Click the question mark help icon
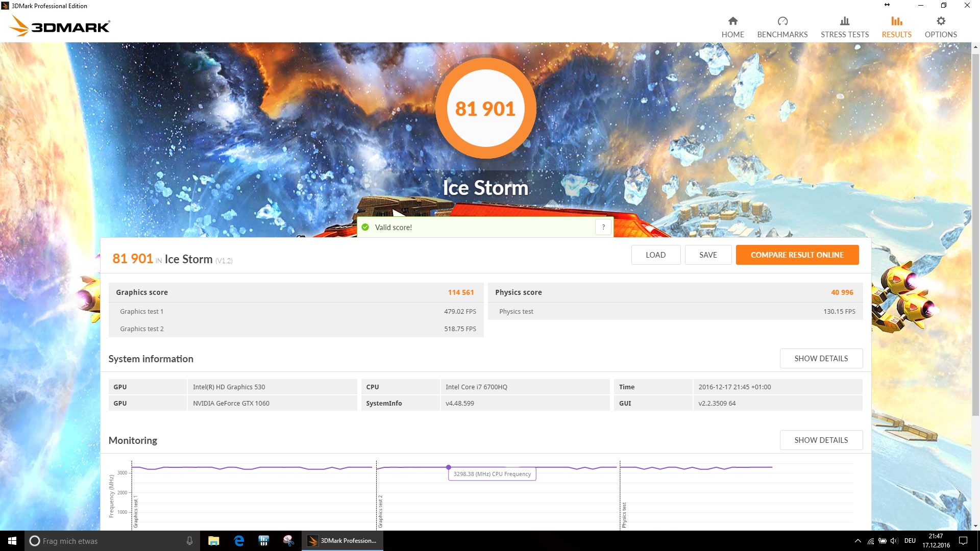980x551 pixels. 603,227
